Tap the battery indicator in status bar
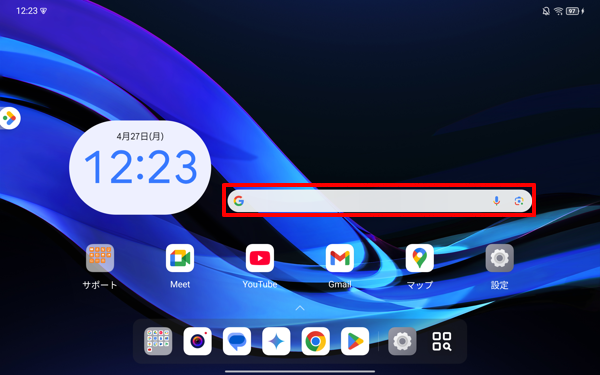 tap(573, 11)
